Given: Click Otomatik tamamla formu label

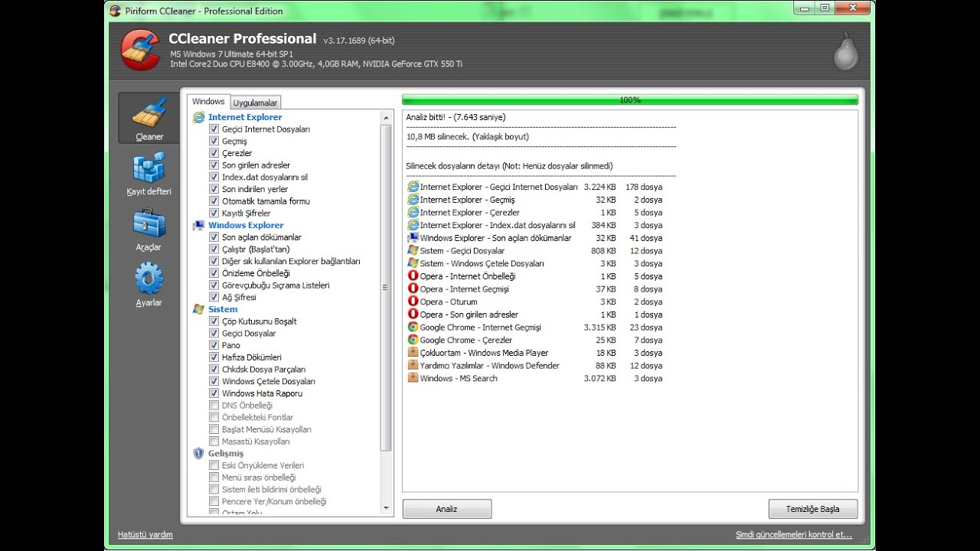Looking at the screenshot, I should coord(266,201).
